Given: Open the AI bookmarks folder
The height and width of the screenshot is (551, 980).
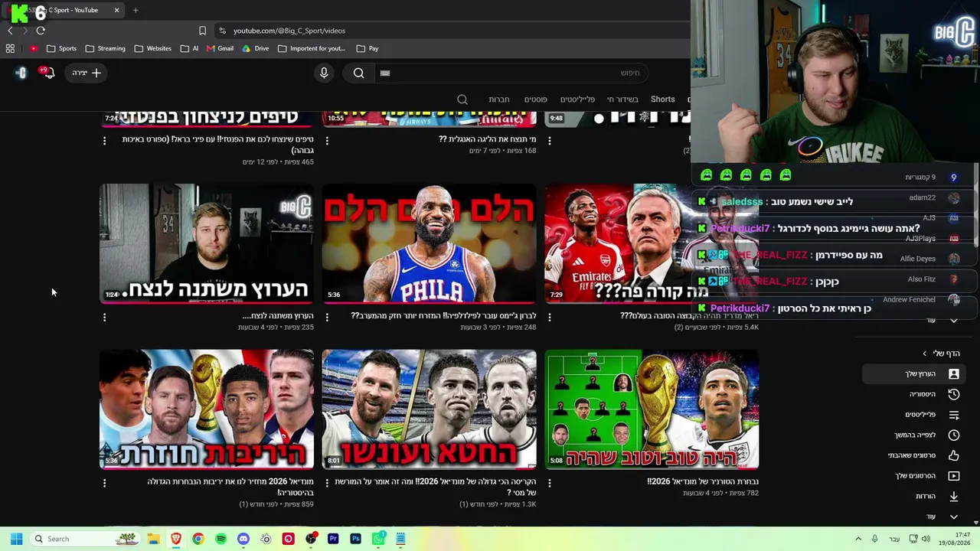Looking at the screenshot, I should point(189,48).
